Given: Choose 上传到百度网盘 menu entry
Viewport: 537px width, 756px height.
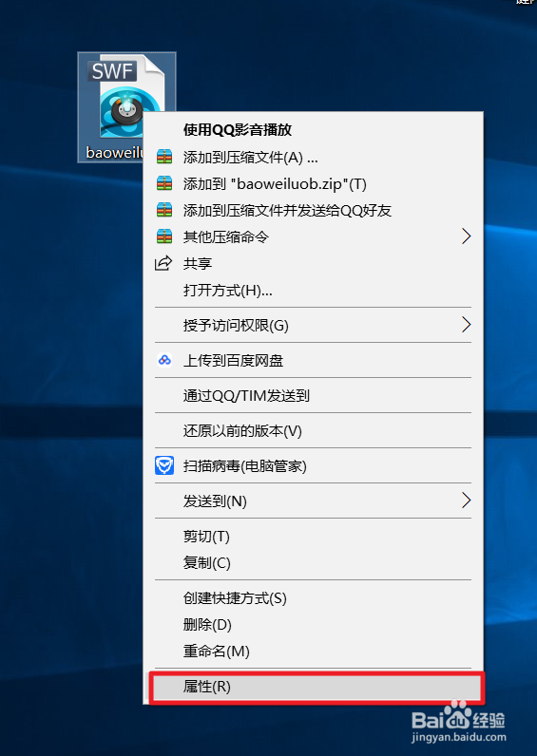Looking at the screenshot, I should tap(313, 361).
